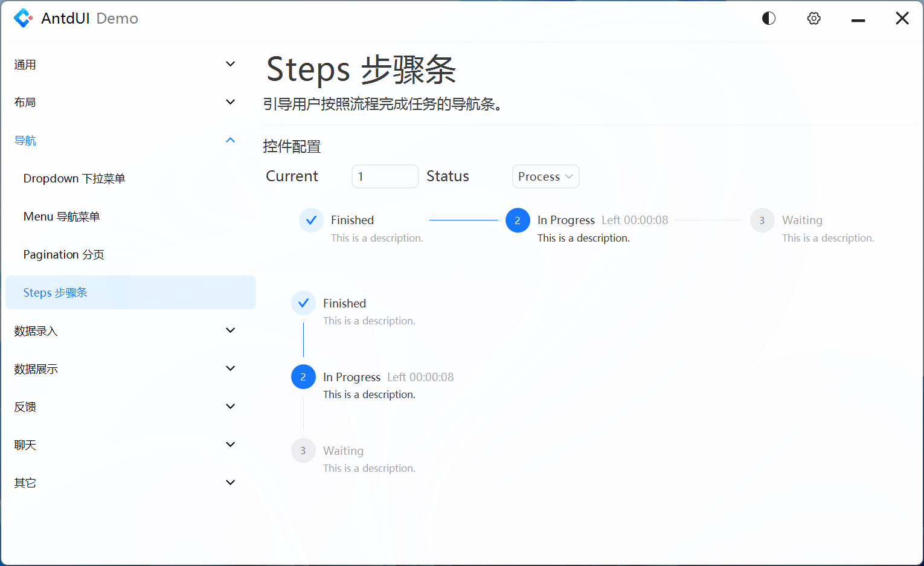Viewport: 924px width, 566px height.
Task: Click the checkmark circle on the Finished step
Action: [x=310, y=220]
